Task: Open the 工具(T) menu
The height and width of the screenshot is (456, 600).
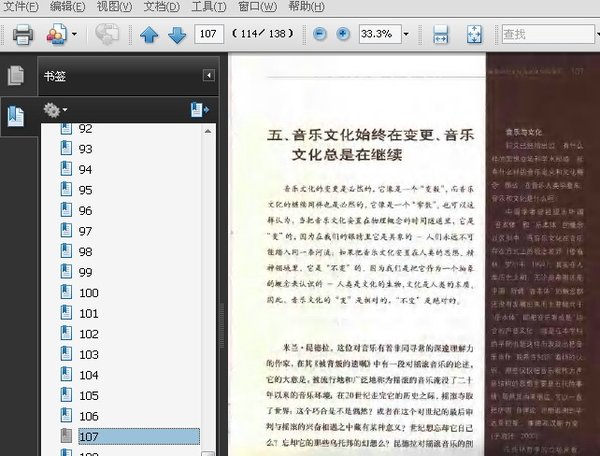Action: (209, 7)
